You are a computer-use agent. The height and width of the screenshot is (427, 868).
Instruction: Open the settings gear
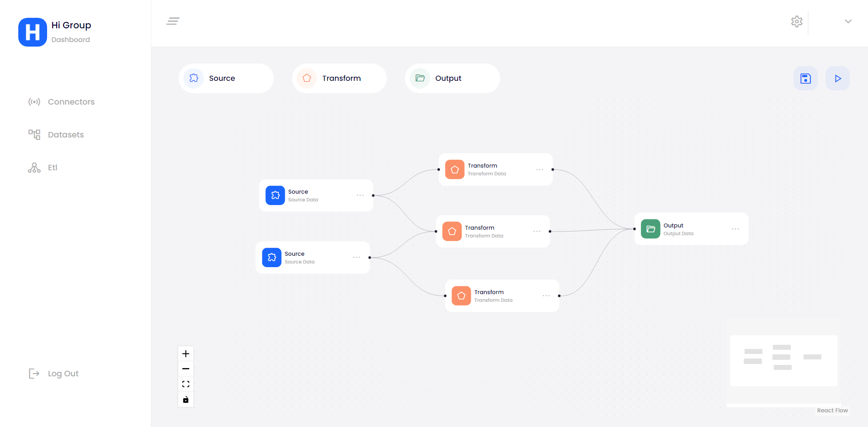click(x=797, y=21)
